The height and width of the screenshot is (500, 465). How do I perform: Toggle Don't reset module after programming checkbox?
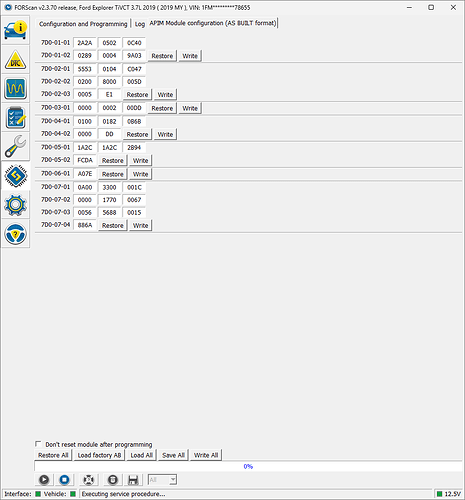tap(38, 444)
